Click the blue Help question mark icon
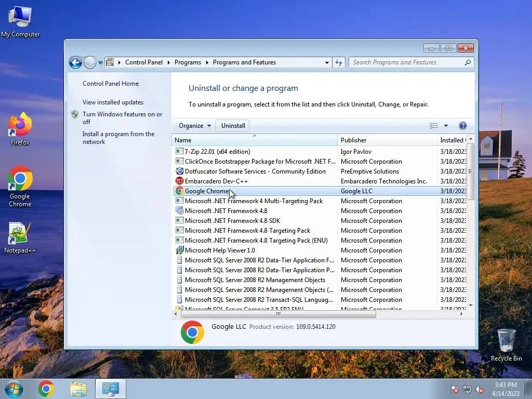Viewport: 532px width, 399px height. (463, 126)
